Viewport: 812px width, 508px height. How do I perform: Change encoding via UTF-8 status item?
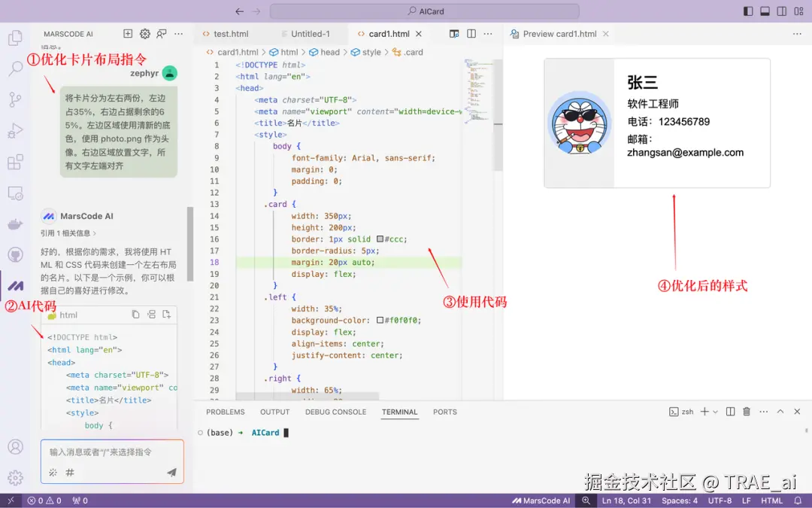(720, 500)
